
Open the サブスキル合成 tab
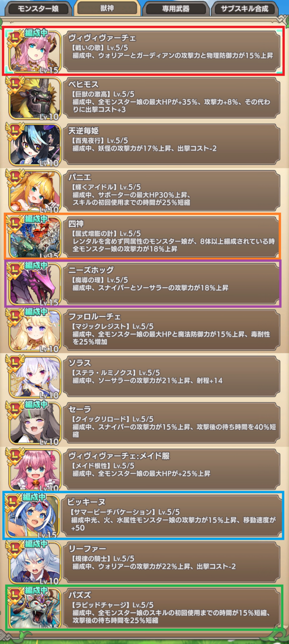tap(245, 9)
